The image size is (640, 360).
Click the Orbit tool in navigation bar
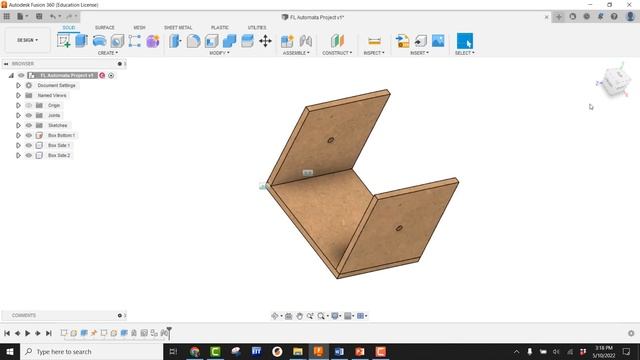275,316
